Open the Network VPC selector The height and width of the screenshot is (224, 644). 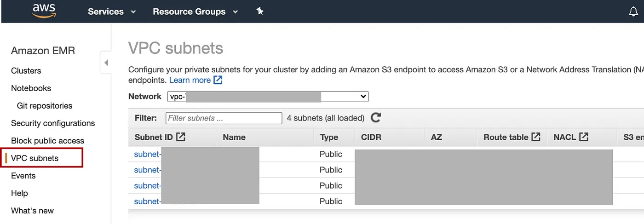pos(268,97)
